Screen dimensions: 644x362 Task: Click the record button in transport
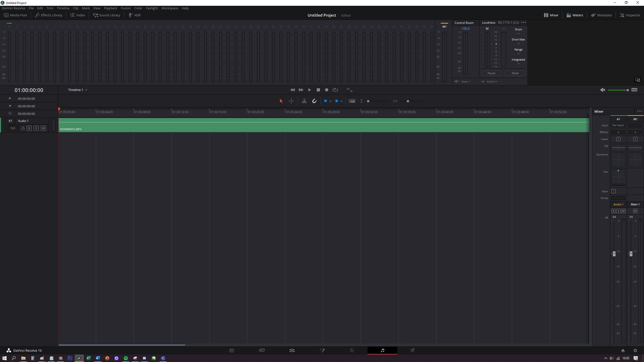tap(327, 90)
